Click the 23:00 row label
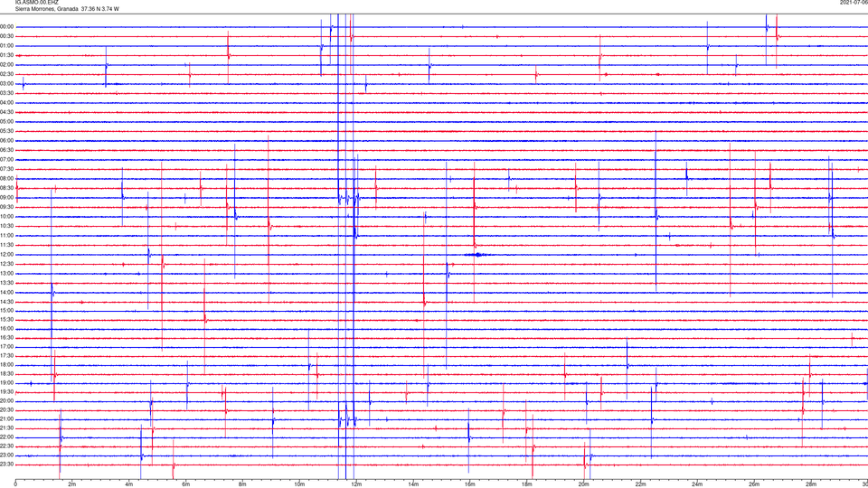 pyautogui.click(x=7, y=455)
